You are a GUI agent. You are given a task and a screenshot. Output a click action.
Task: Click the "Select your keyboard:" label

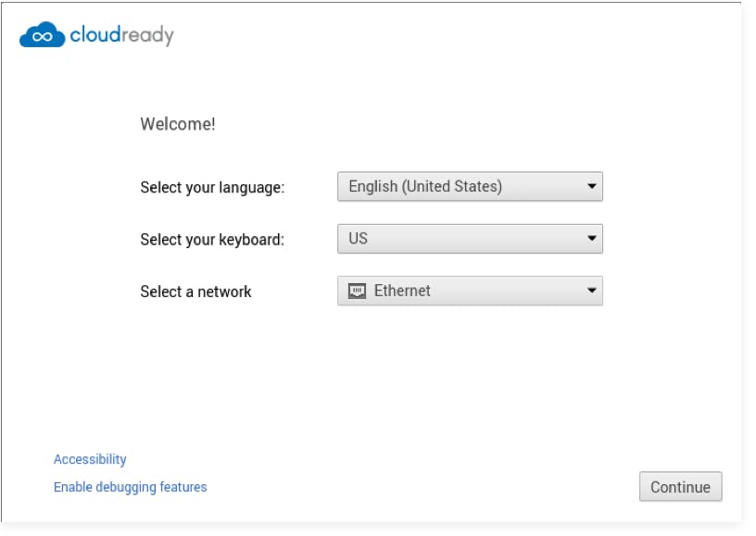[x=212, y=240]
